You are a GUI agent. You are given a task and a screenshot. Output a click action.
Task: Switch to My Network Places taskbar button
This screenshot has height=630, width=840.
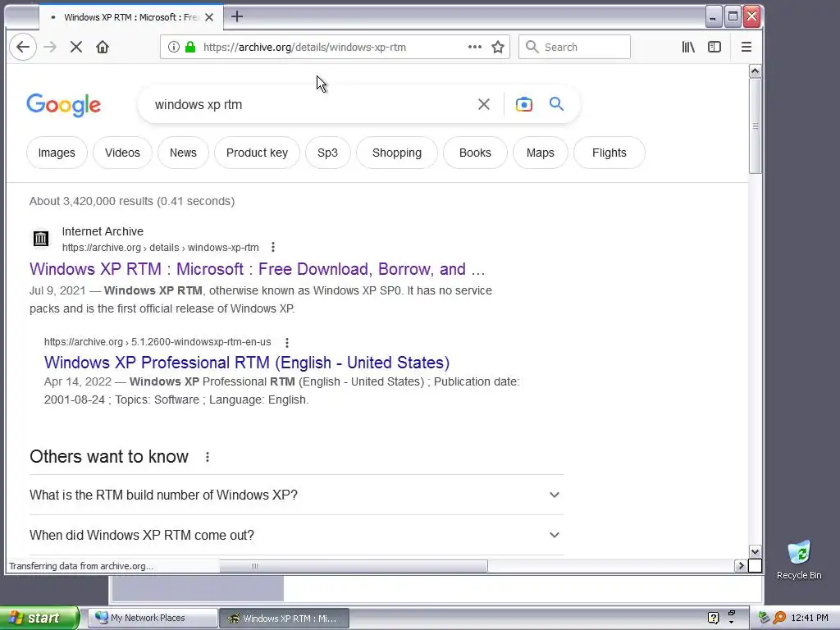pyautogui.click(x=152, y=618)
